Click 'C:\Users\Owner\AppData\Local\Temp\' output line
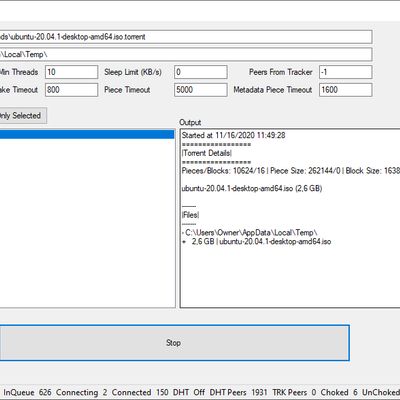Image resolution: width=400 pixels, height=400 pixels. coord(250,233)
